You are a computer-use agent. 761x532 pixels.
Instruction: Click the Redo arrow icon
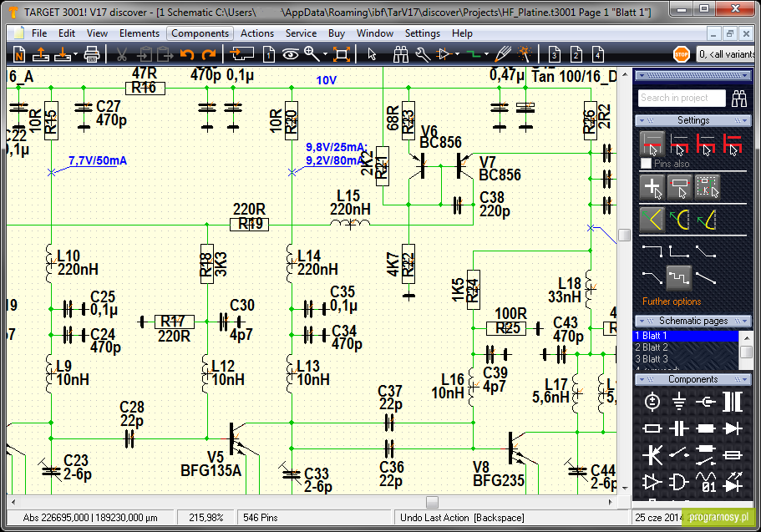click(x=209, y=54)
